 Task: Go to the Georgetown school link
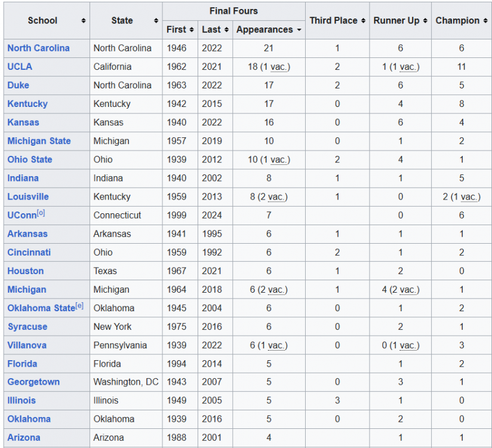click(x=33, y=382)
